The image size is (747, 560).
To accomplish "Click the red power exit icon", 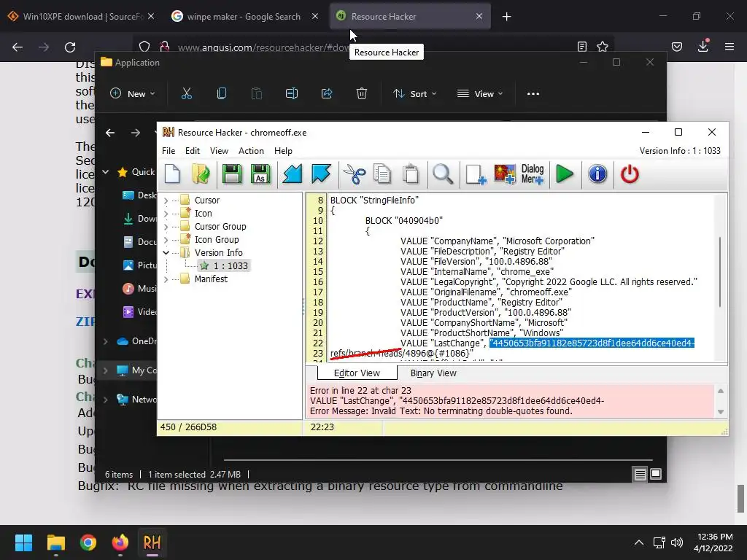I will point(630,174).
